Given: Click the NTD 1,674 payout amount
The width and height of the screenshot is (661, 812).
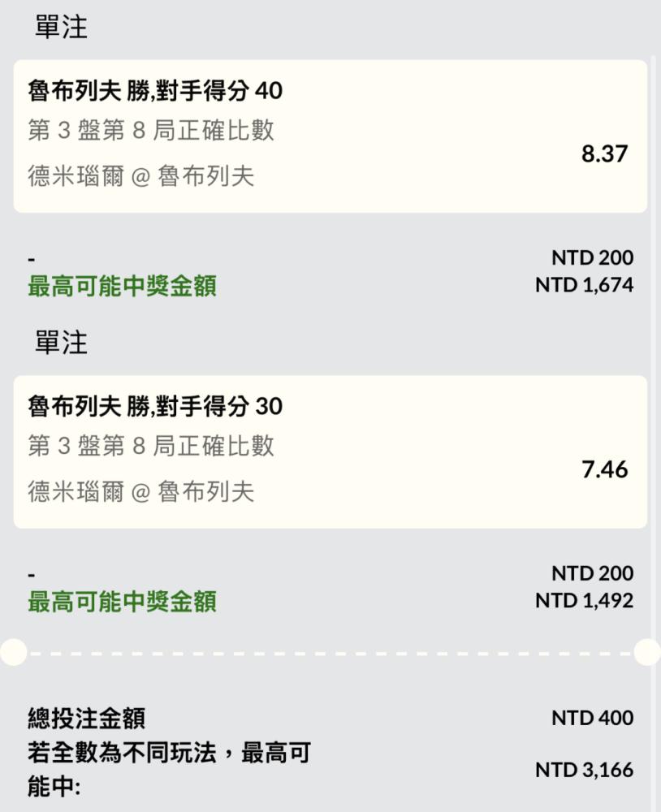Looking at the screenshot, I should pos(585,285).
